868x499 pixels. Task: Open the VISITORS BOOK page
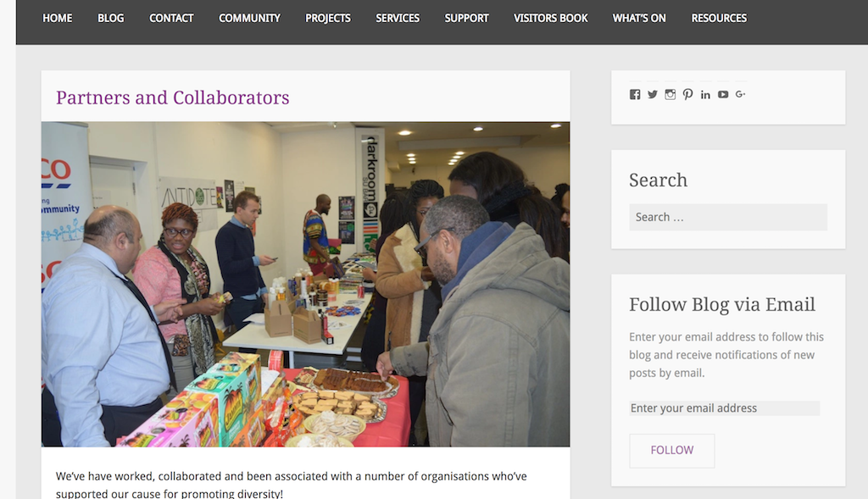(551, 19)
